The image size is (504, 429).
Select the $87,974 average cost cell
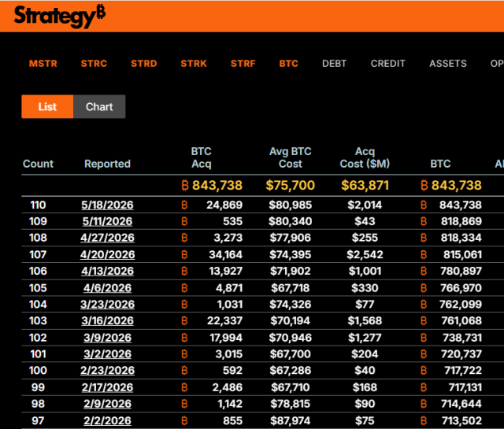[291, 420]
